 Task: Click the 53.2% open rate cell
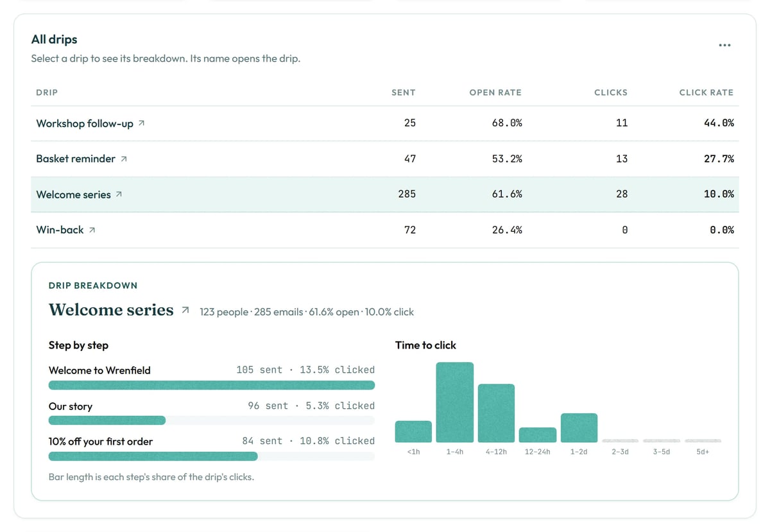point(507,159)
